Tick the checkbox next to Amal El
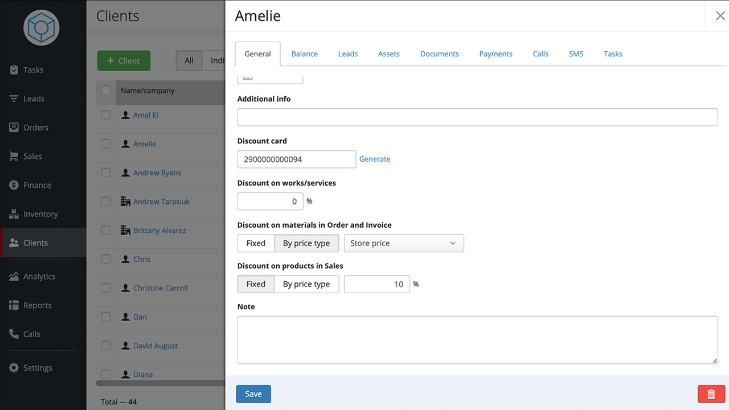 click(106, 115)
